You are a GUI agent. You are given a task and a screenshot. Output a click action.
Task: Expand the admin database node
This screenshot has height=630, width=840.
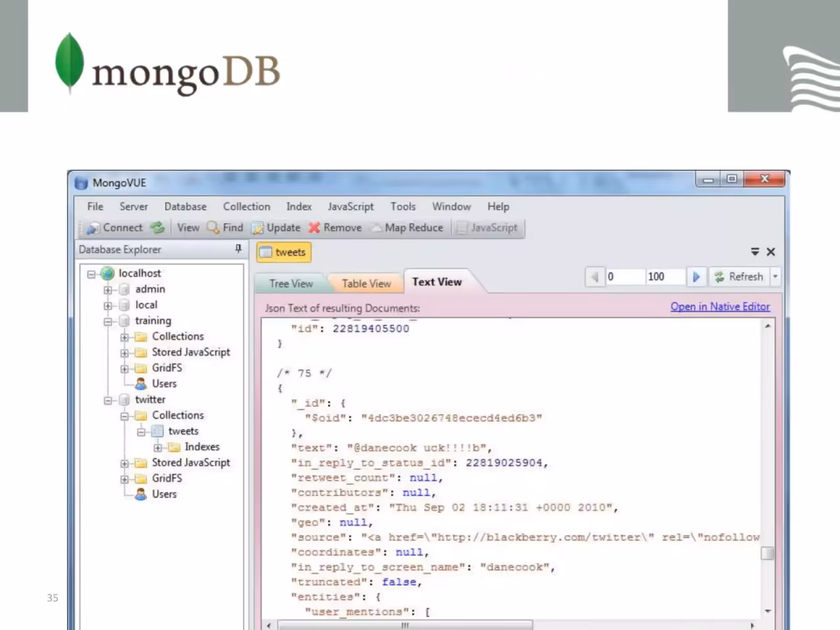pyautogui.click(x=108, y=289)
